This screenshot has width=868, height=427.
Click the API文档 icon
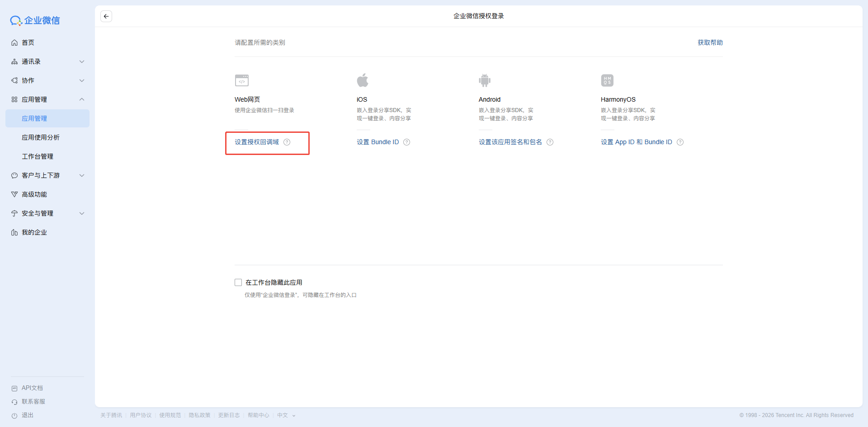pyautogui.click(x=14, y=388)
